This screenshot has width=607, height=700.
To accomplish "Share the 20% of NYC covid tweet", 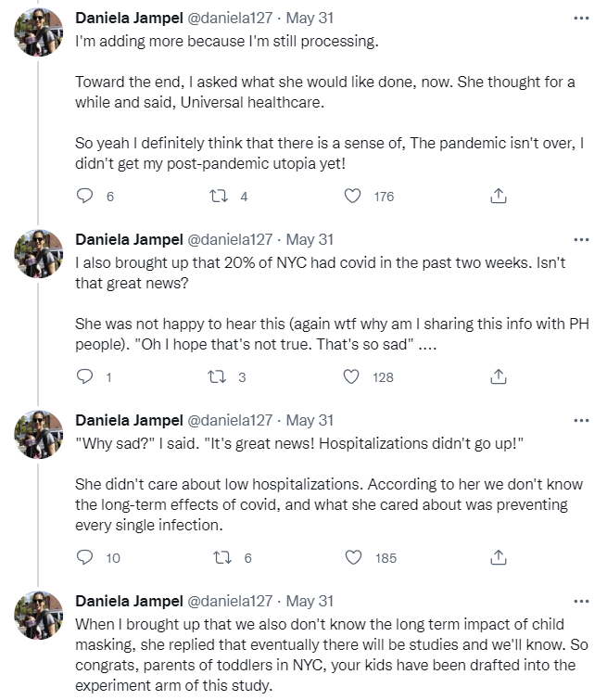I will tap(498, 376).
